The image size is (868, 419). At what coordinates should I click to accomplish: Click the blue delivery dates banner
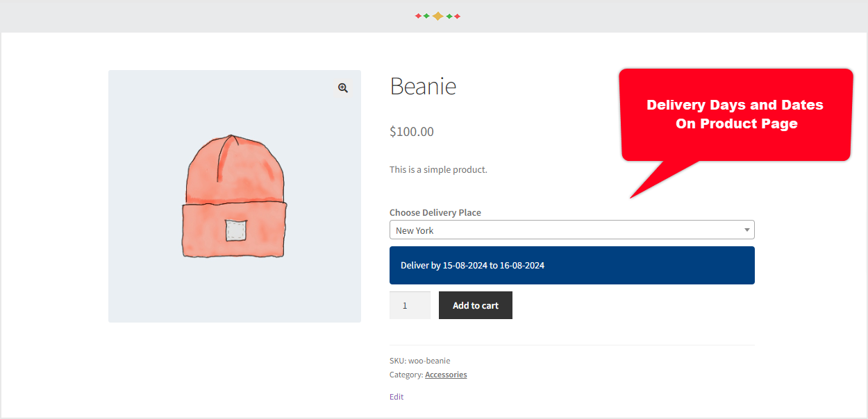571,265
